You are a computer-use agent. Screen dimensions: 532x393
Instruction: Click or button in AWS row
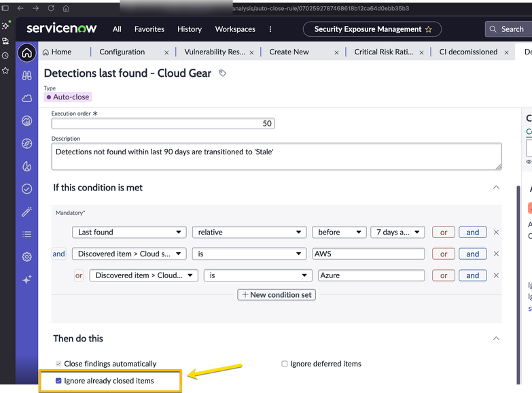[x=444, y=254]
